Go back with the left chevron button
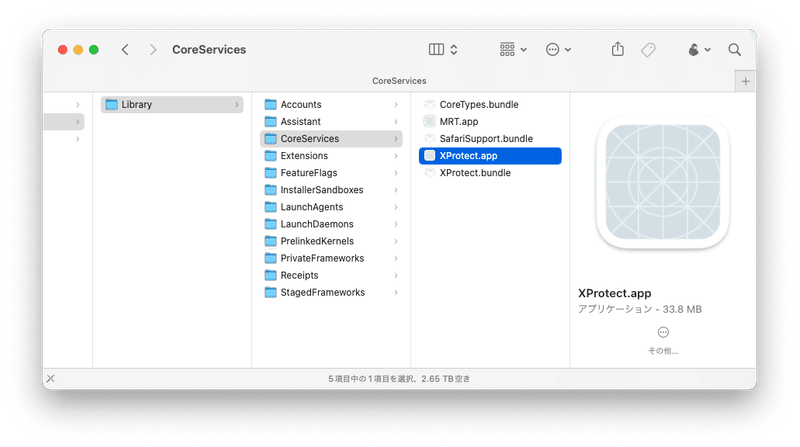 click(125, 49)
